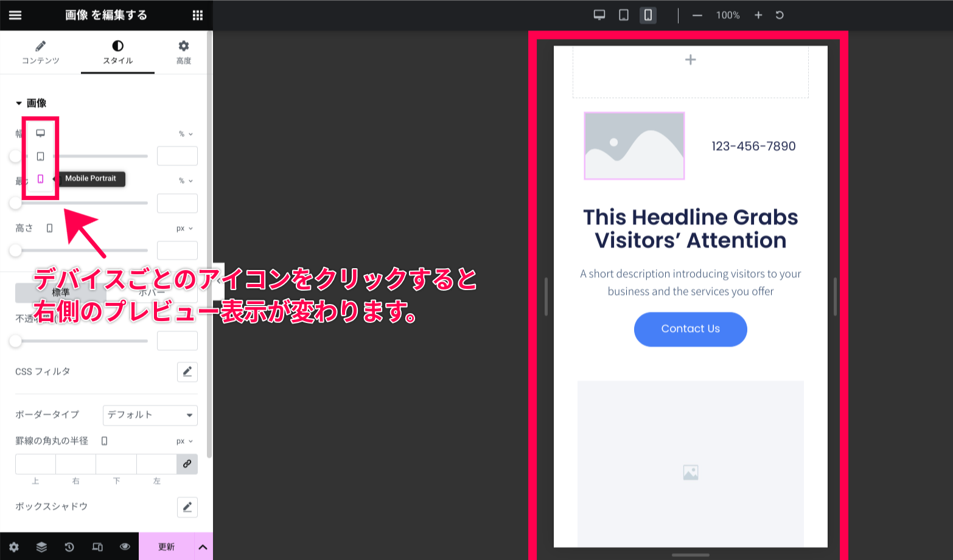Click the max width value input field
The height and width of the screenshot is (560, 953).
177,203
